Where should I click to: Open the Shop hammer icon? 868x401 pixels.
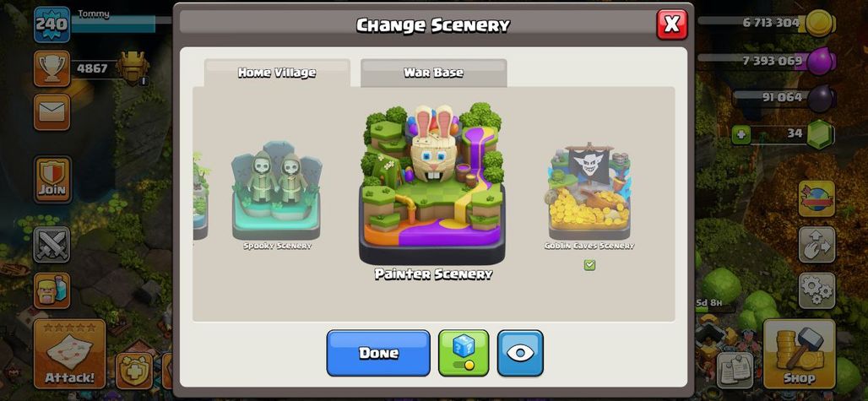coord(799,354)
